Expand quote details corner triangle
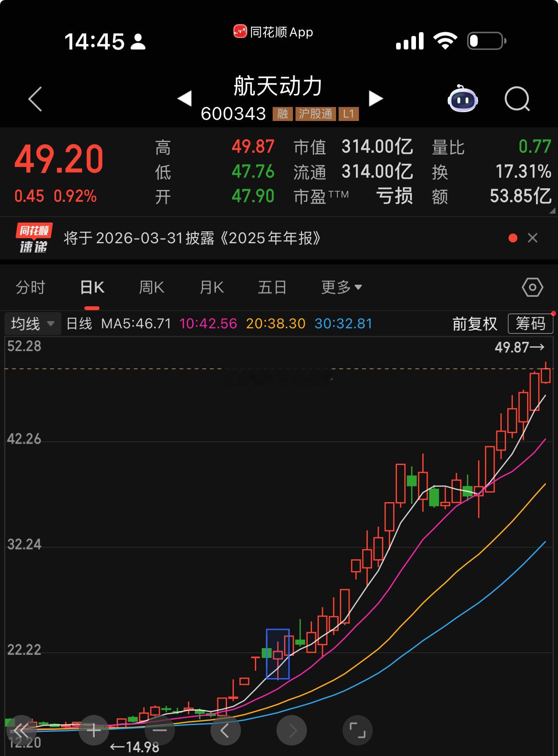The height and width of the screenshot is (756, 558). click(552, 210)
